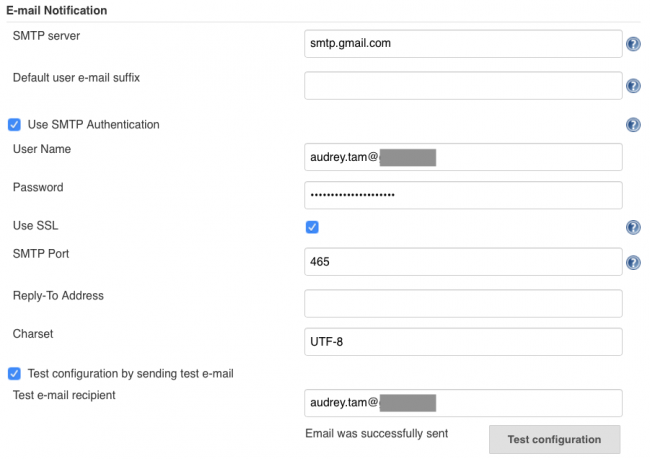Toggle the Use SSL checkbox

coord(312,227)
